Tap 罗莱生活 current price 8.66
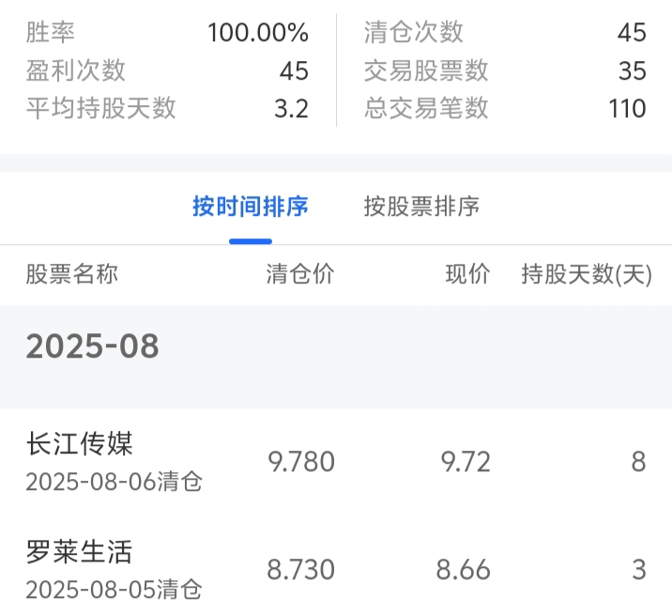 (x=464, y=570)
